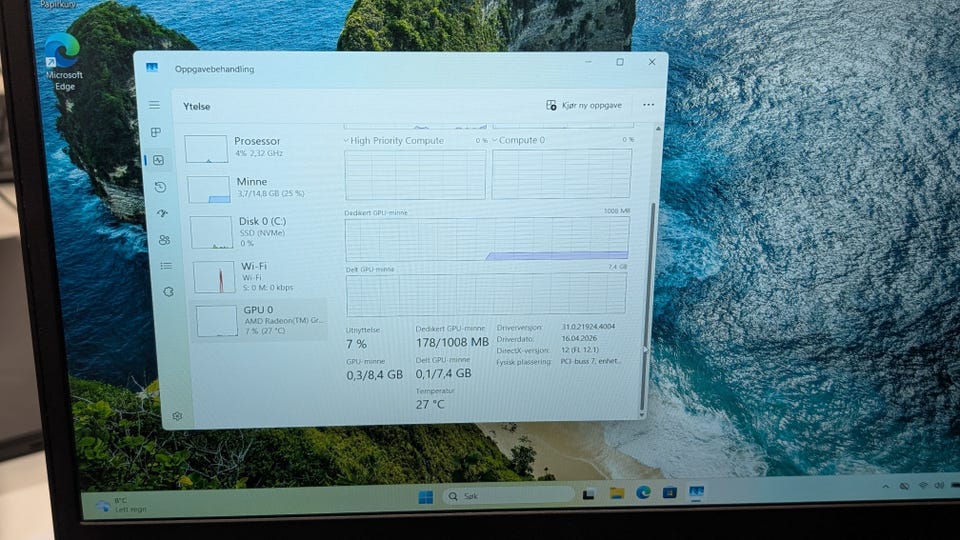Select Minne in the performance list
The width and height of the screenshot is (960, 540).
[257, 188]
